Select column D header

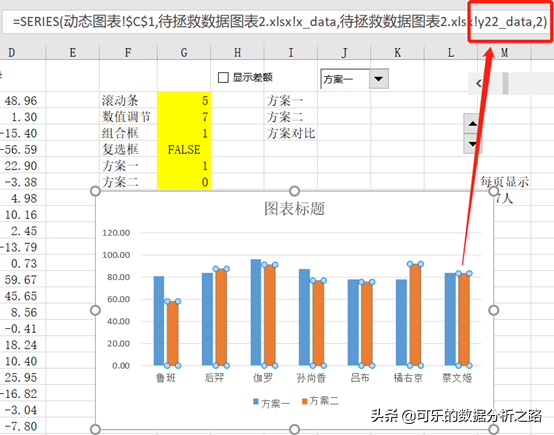(x=12, y=53)
